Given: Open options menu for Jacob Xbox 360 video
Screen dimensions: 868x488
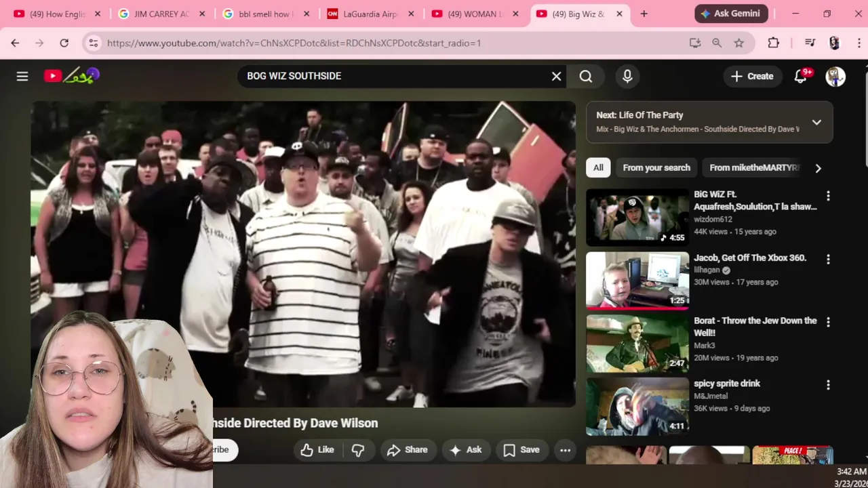Looking at the screenshot, I should 828,259.
